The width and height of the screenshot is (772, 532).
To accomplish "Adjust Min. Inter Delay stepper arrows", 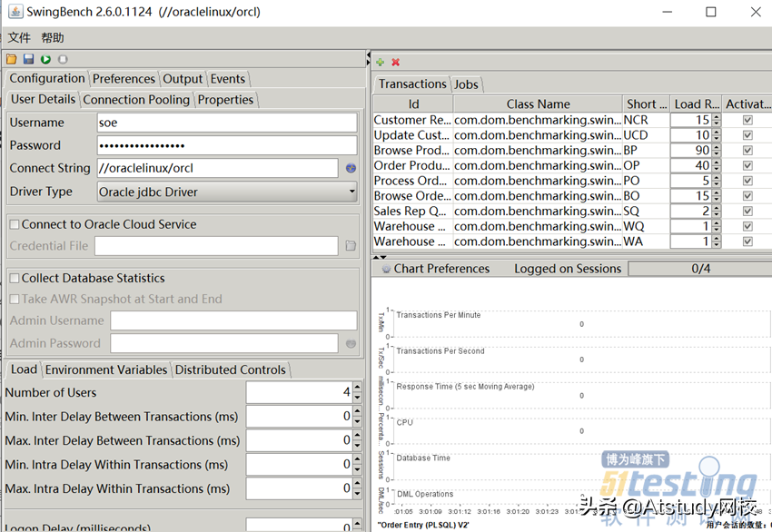I will (x=358, y=417).
